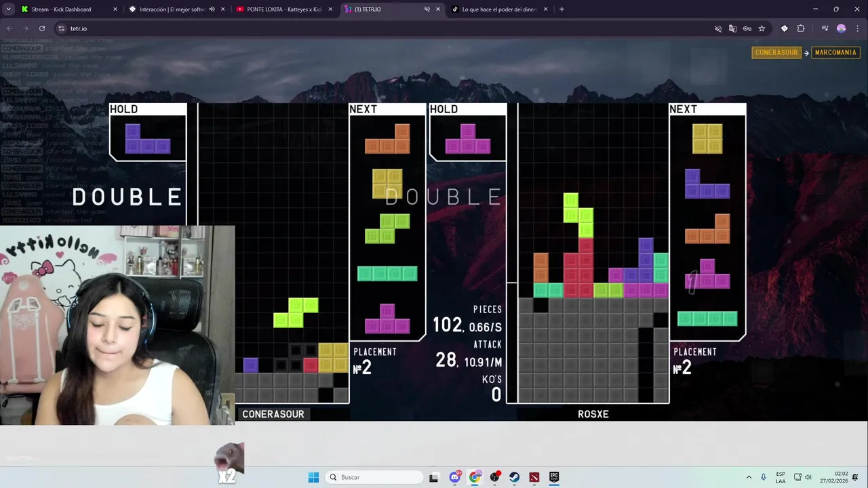This screenshot has width=868, height=488.
Task: Open Google Chrome from the taskbar
Action: pyautogui.click(x=475, y=477)
